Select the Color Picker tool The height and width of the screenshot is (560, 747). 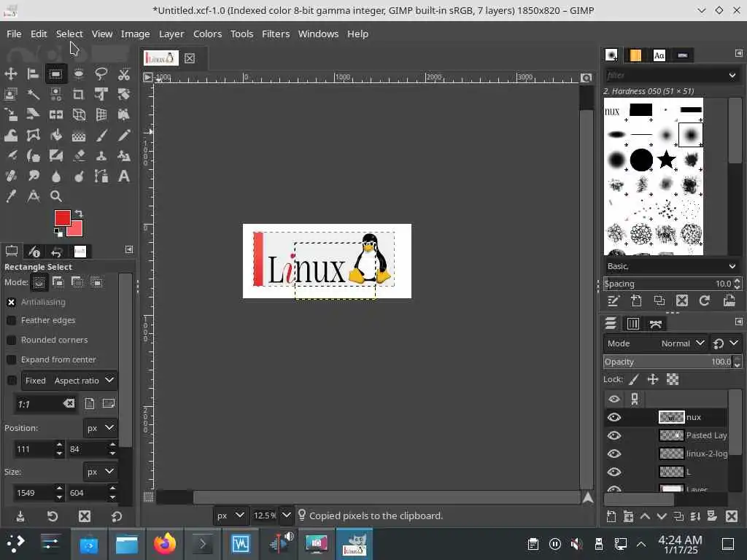coord(10,196)
